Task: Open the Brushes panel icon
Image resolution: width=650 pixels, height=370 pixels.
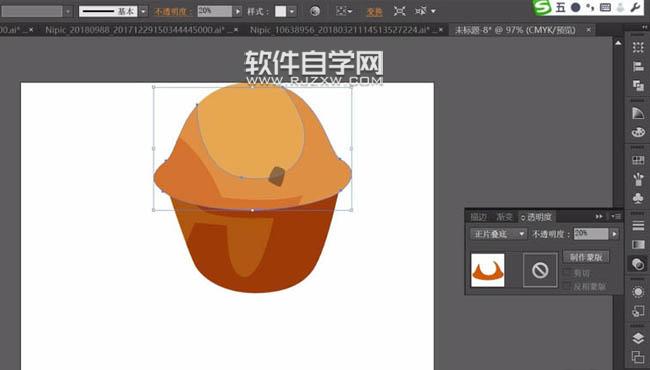Action: pyautogui.click(x=638, y=179)
